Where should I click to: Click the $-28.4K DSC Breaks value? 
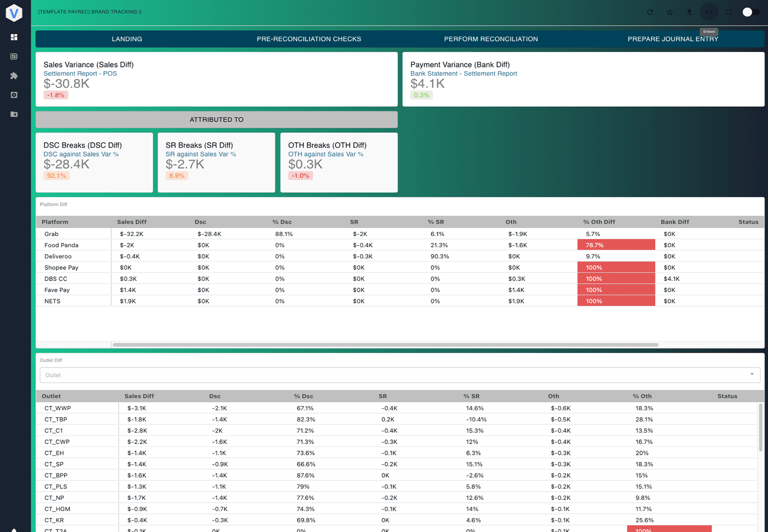[x=66, y=164]
